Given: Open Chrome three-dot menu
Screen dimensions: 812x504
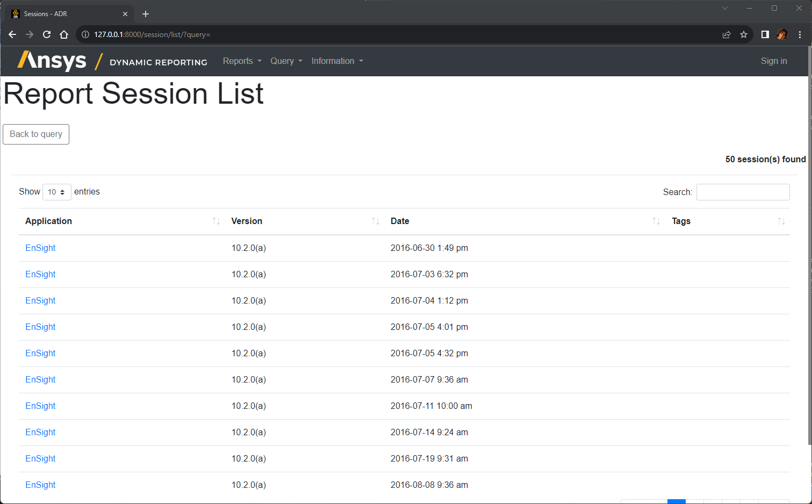Looking at the screenshot, I should point(800,34).
